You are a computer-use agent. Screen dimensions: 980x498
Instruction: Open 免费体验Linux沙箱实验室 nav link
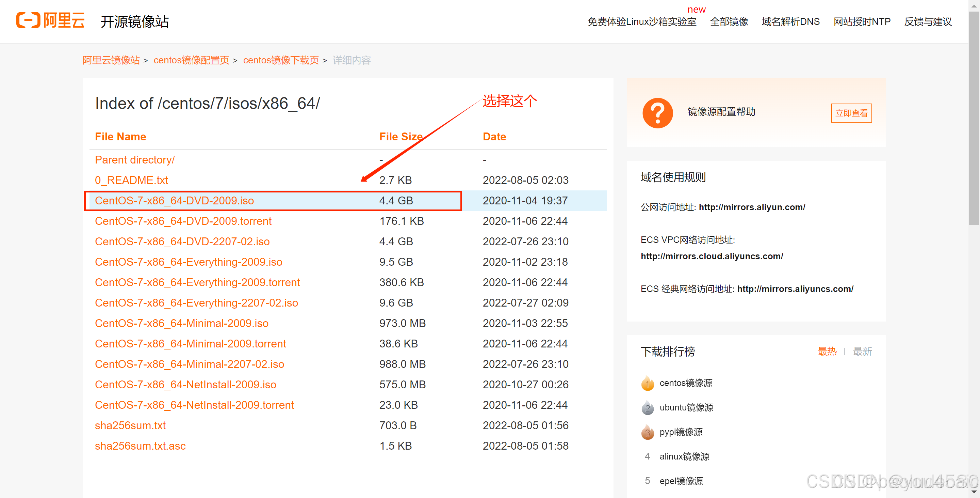(642, 22)
